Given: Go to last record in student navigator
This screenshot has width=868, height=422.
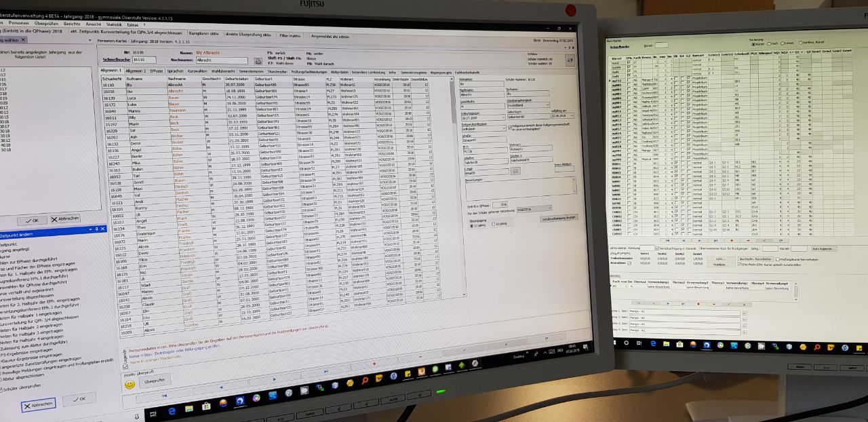Looking at the screenshot, I should tap(326, 371).
